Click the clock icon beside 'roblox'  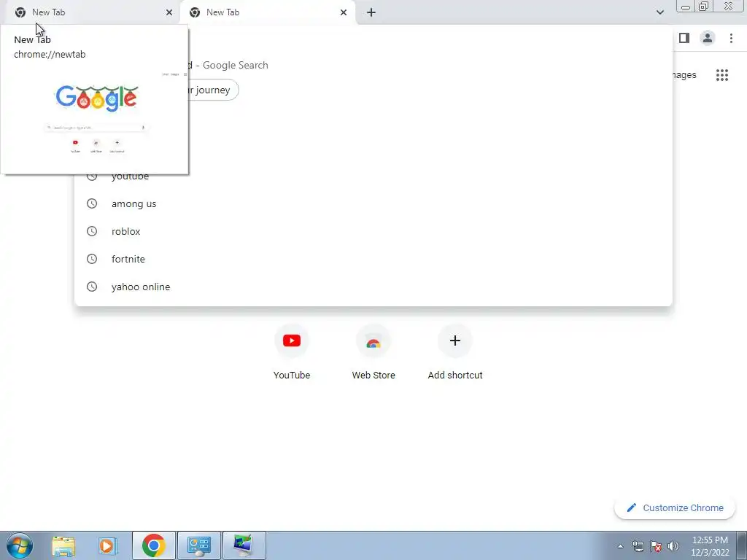point(92,231)
